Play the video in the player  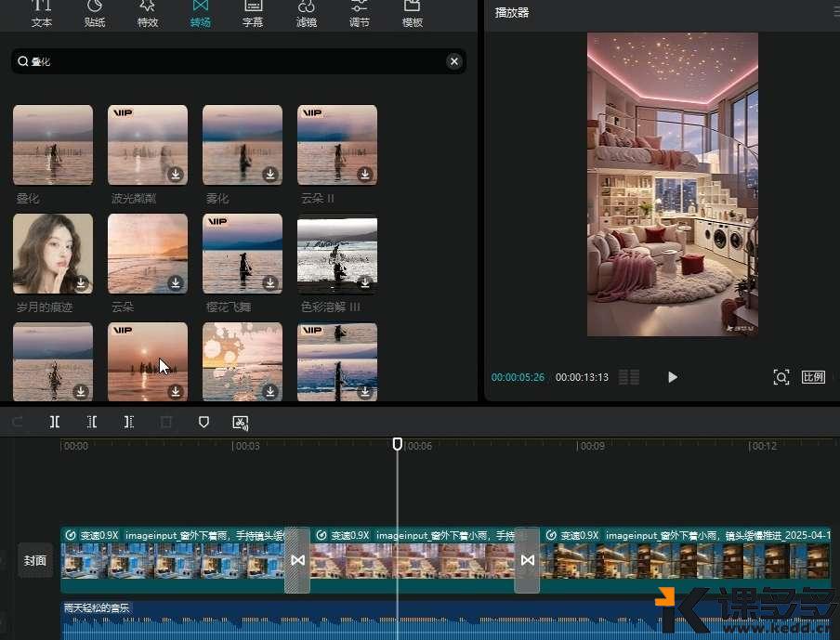coord(673,377)
